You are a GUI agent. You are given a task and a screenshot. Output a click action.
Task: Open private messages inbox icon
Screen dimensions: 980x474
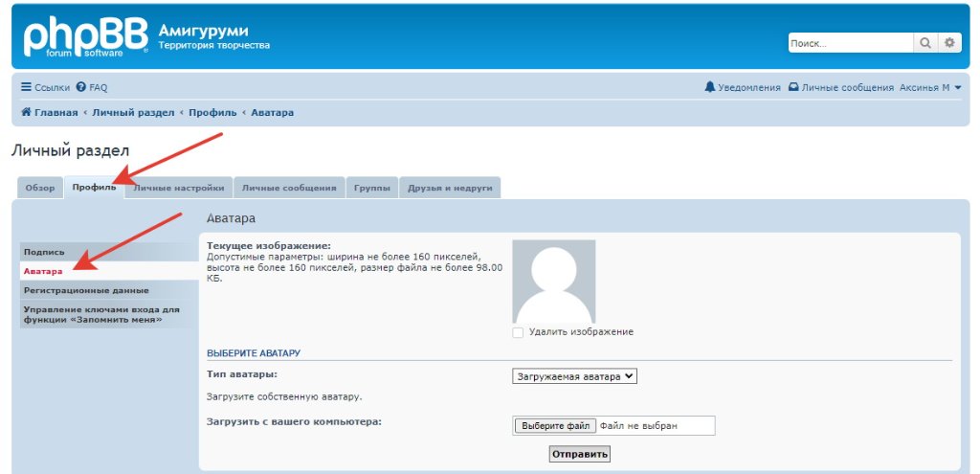tap(792, 87)
